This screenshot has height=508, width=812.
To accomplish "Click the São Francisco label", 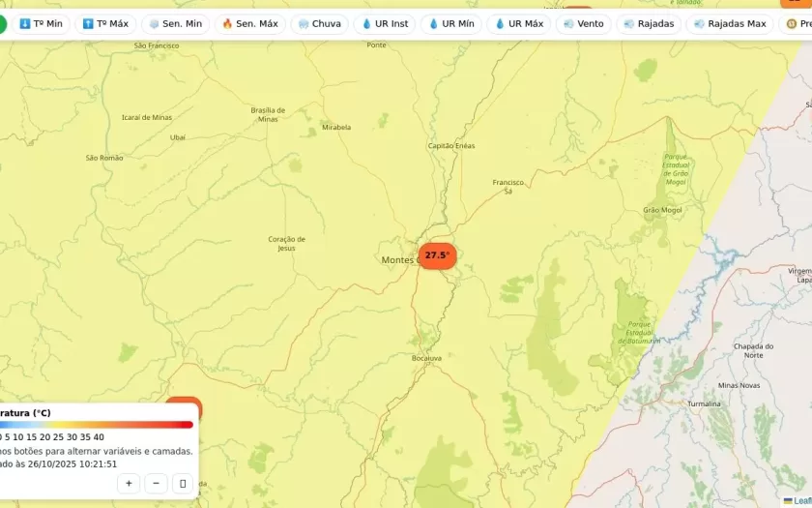I will click(157, 45).
